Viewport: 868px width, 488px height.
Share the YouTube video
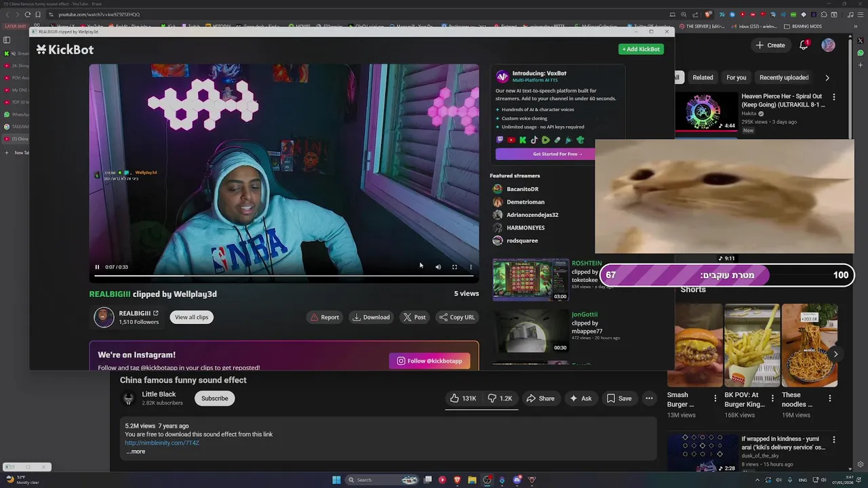click(x=540, y=399)
